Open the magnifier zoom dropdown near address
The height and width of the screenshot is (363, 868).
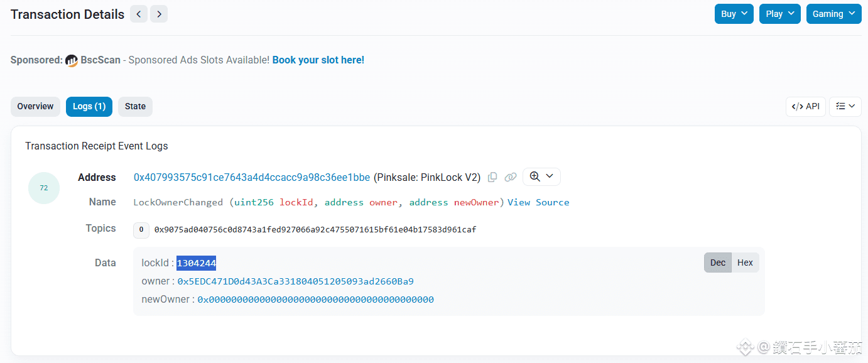tap(541, 176)
